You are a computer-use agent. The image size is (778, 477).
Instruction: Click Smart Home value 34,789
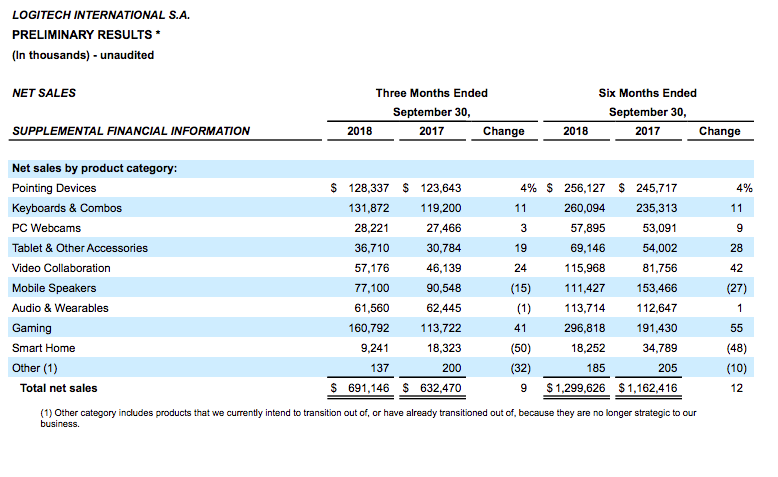[x=660, y=348]
